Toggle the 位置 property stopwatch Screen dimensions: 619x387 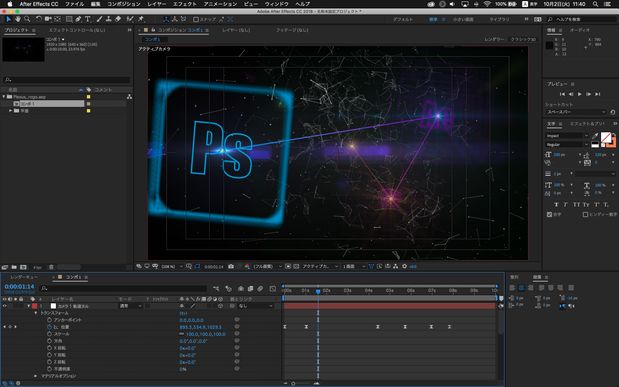pos(49,327)
